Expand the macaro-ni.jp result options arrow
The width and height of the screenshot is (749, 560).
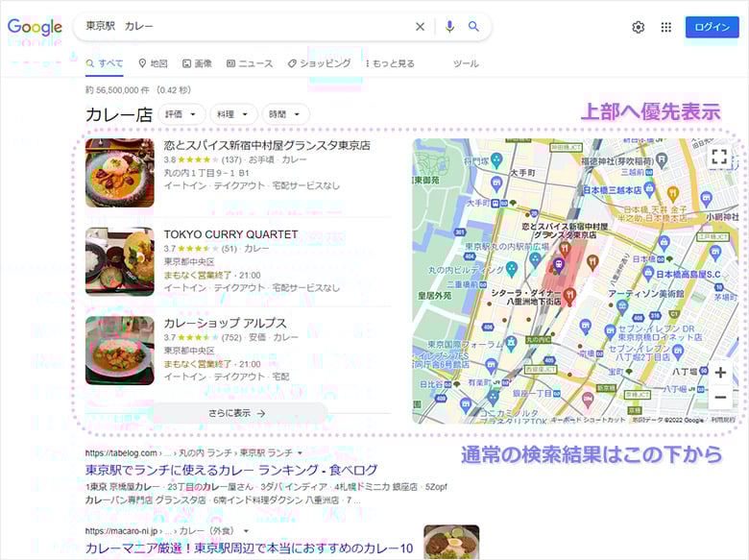[246, 531]
